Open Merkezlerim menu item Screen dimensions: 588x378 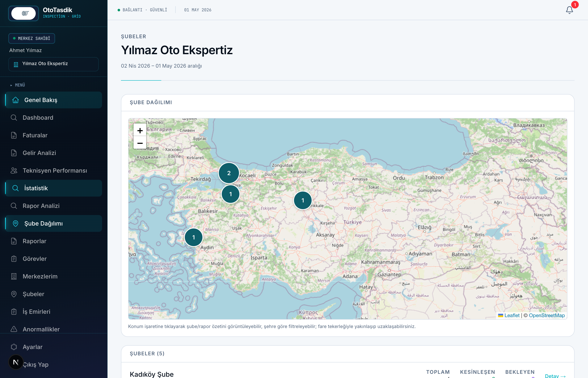point(54,276)
